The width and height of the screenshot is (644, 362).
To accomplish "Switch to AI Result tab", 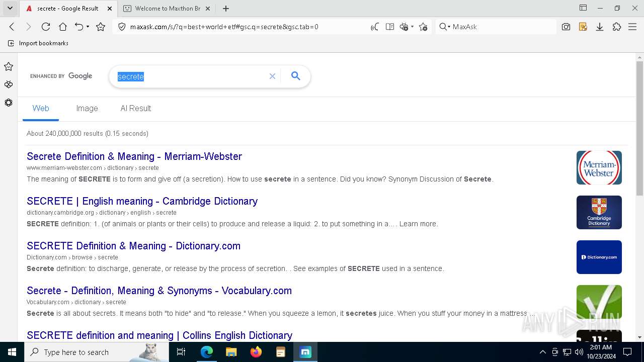I will [x=136, y=108].
